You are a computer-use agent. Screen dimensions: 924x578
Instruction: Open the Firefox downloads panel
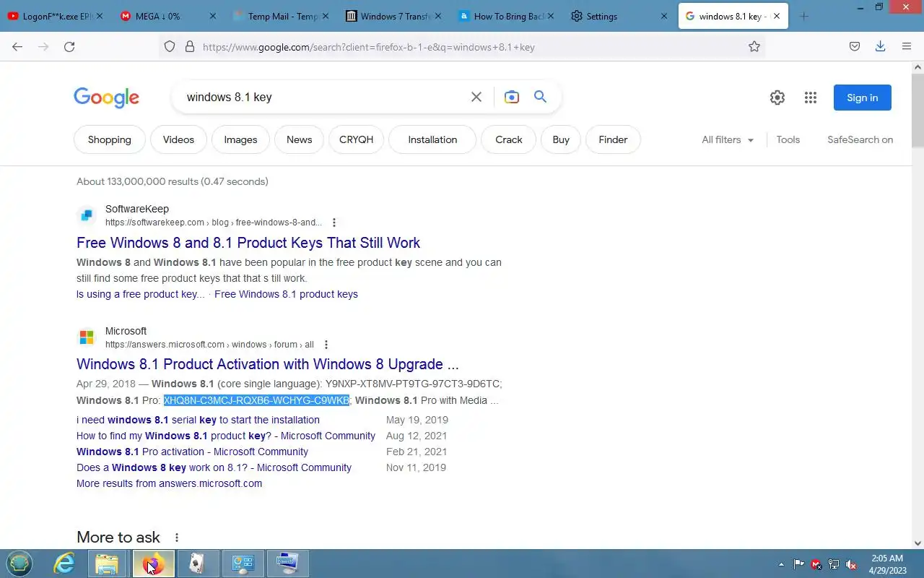point(881,47)
